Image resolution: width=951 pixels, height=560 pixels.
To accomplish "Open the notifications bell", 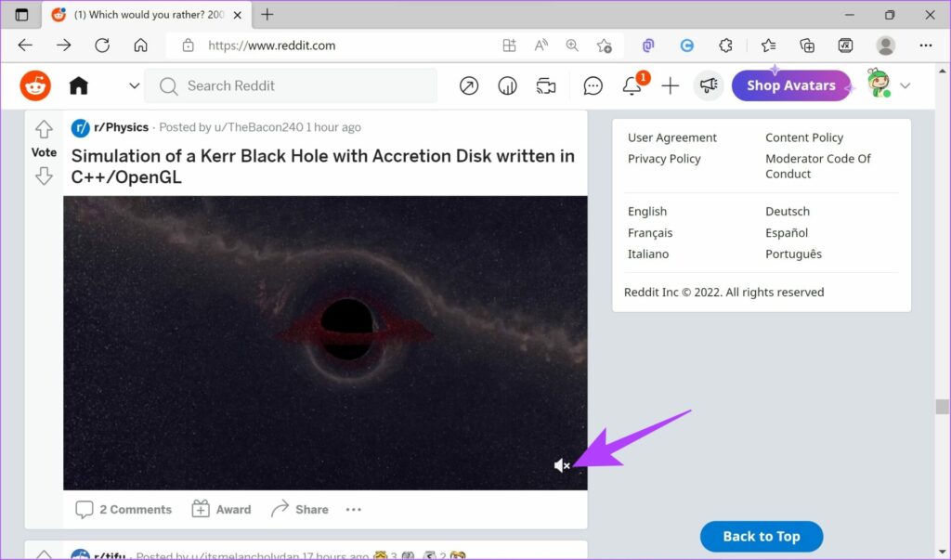I will [632, 85].
